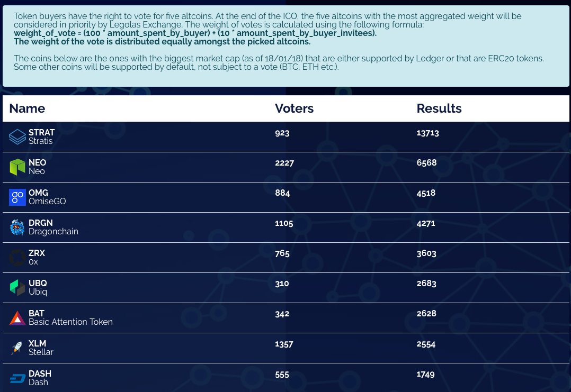
Task: Select the XLM ticker label
Action: 38,344
